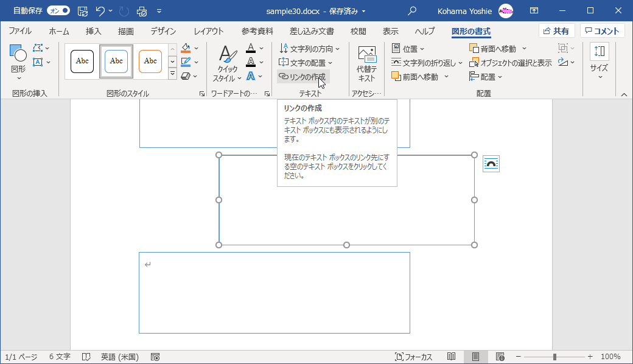The height and width of the screenshot is (364, 633).
Task: Click the layout options icon beside selected text box
Action: pyautogui.click(x=491, y=164)
